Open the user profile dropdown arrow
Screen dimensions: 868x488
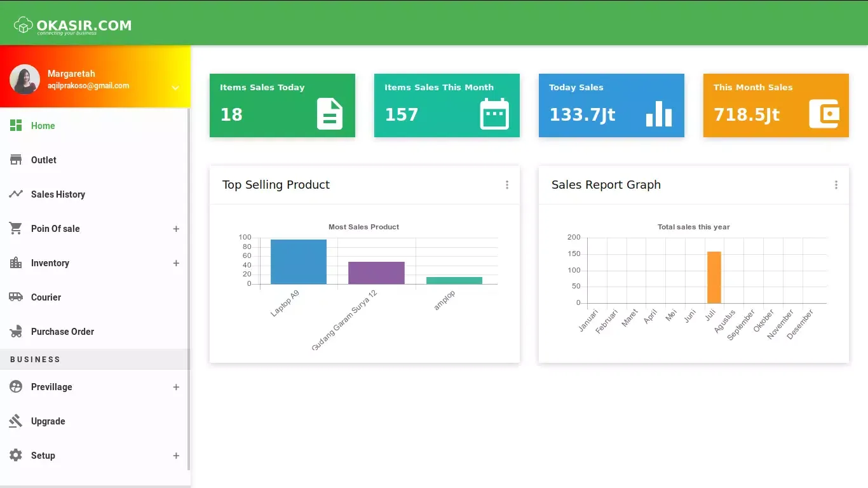coord(175,88)
